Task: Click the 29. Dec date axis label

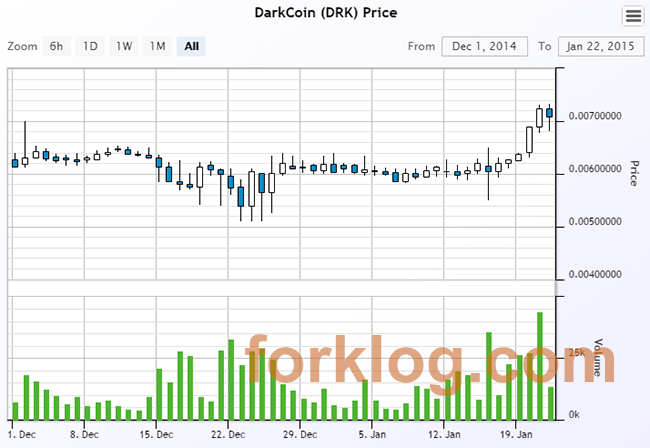Action: (x=300, y=435)
